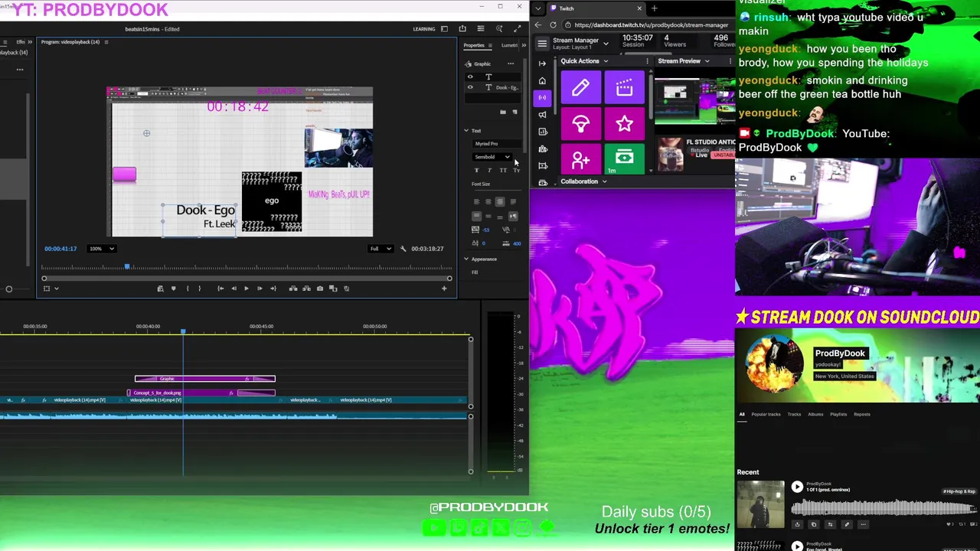Toggle Faux Italic text style
This screenshot has width=980, height=551.
point(490,170)
